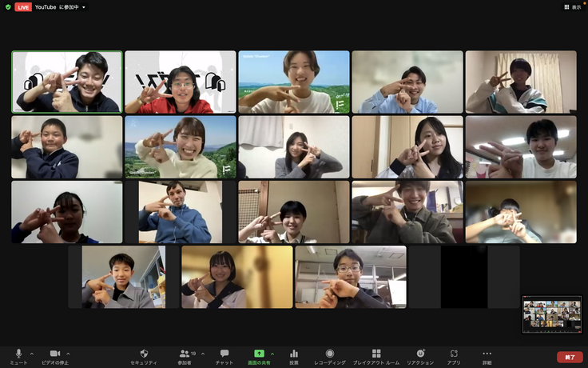Click the green encryption shield icon
Viewport: 588px width, 368px height.
pos(8,7)
